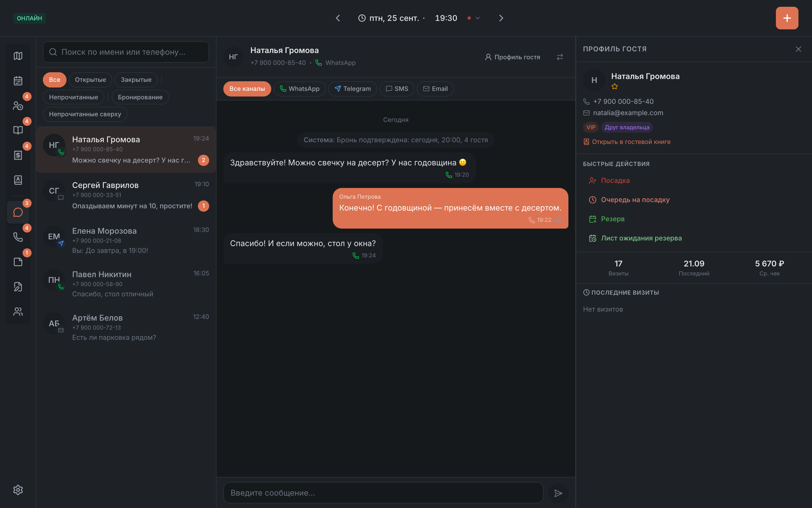
Task: Open settings gear in sidebar
Action: tap(18, 490)
